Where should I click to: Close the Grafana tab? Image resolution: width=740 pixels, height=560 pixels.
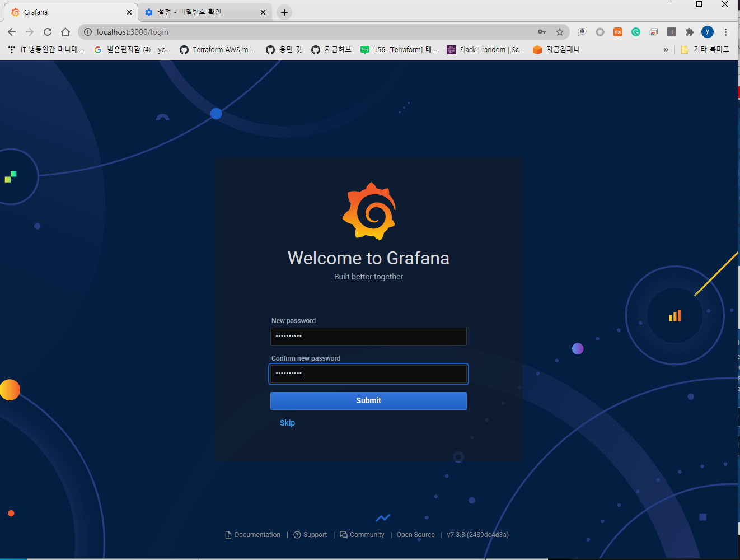129,12
